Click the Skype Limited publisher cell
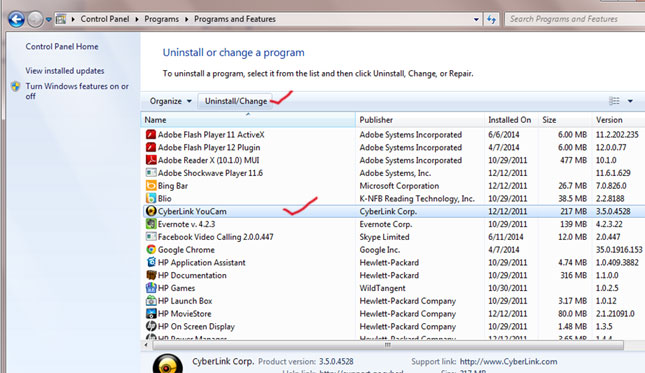Viewport: 645px width, 373px height. tap(384, 237)
